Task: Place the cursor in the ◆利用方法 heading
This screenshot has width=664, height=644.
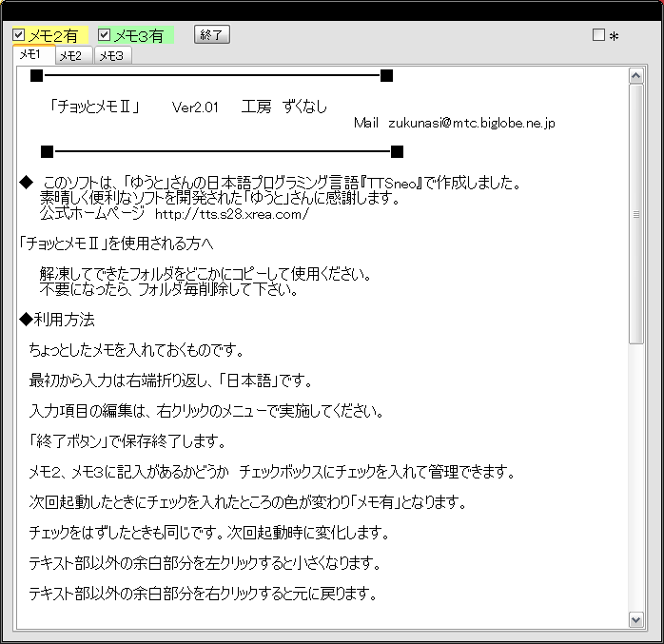Action: coord(57,320)
